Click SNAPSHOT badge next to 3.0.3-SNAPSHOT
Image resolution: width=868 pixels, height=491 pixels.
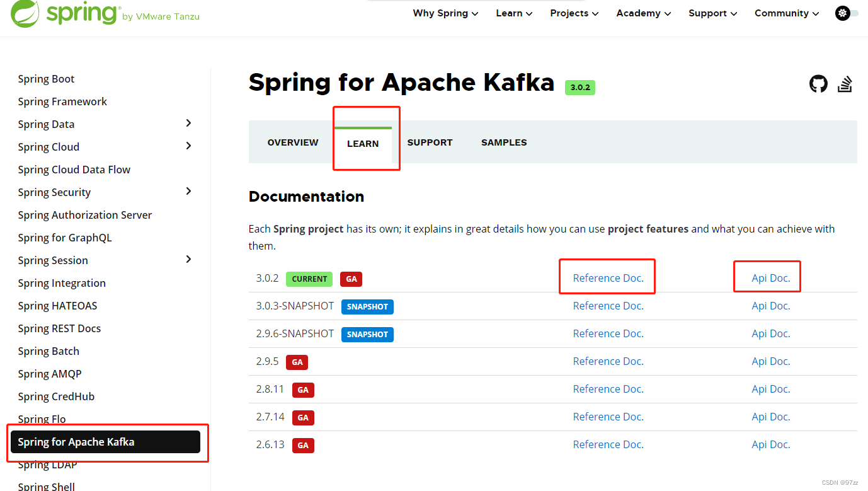tap(367, 306)
